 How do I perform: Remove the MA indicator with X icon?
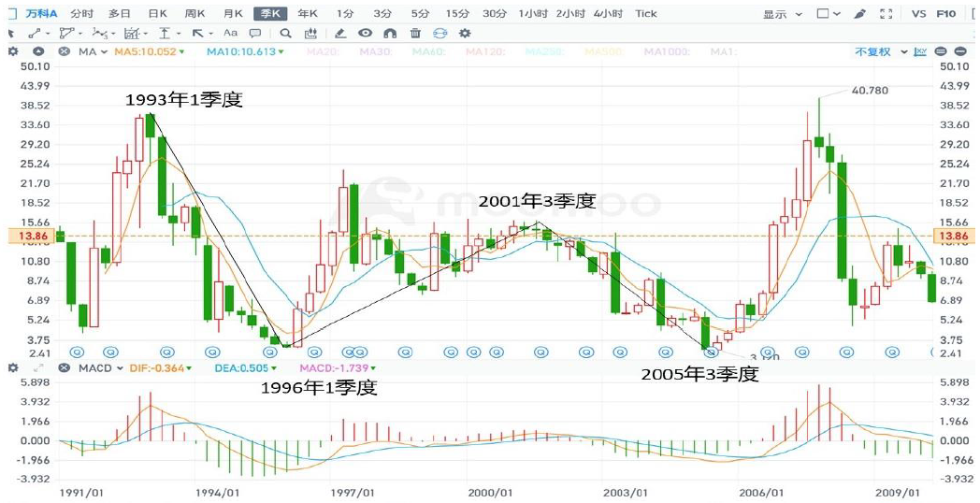(64, 51)
